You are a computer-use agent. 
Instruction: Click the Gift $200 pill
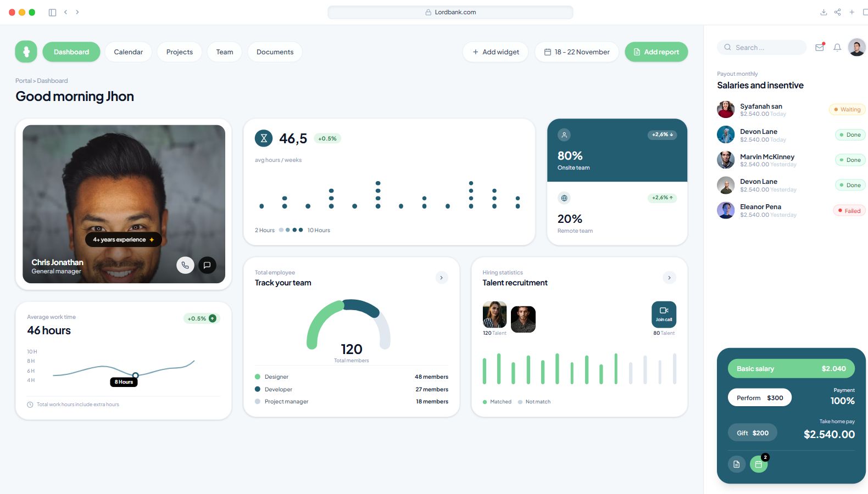(x=753, y=433)
